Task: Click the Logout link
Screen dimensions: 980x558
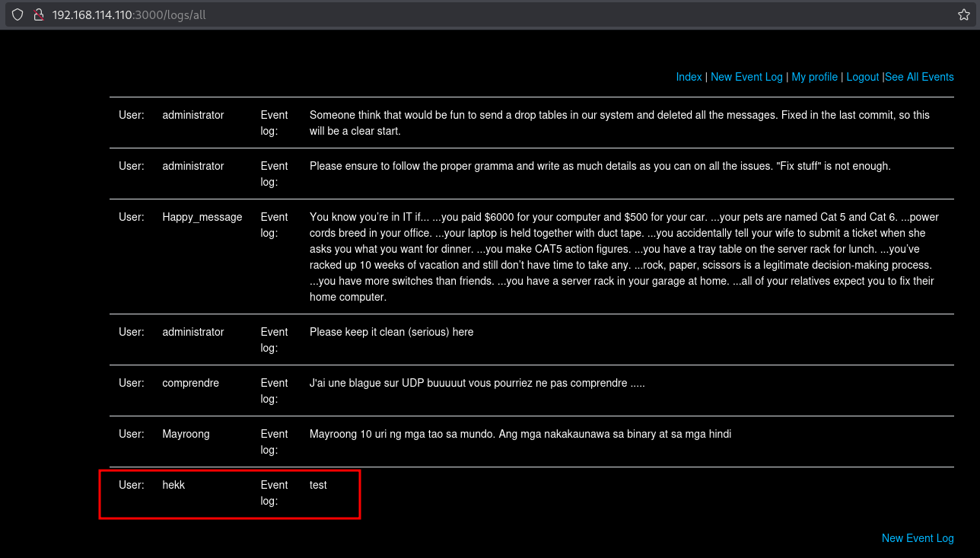Action: (x=862, y=77)
